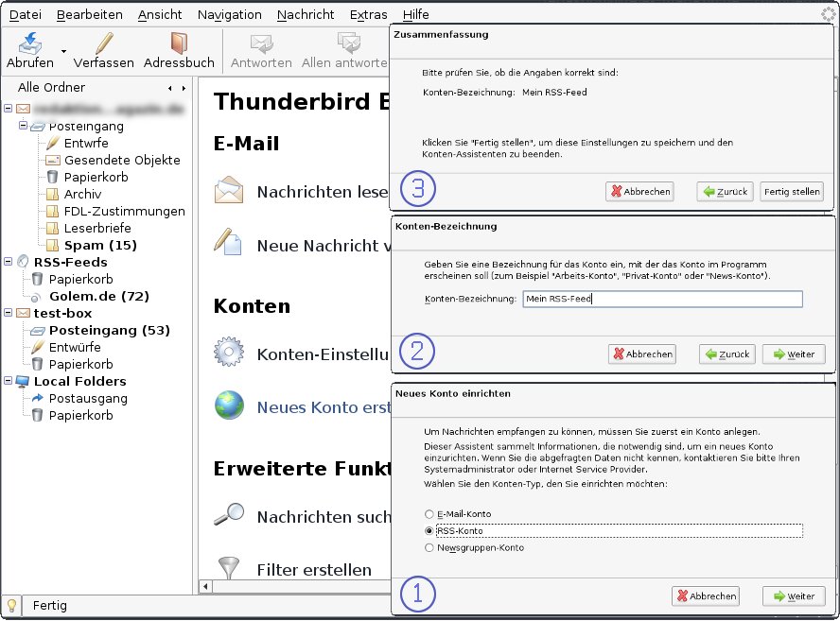Image resolution: width=840 pixels, height=621 pixels.
Task: Focus the Konten-Bezeichnung text field
Action: point(663,299)
